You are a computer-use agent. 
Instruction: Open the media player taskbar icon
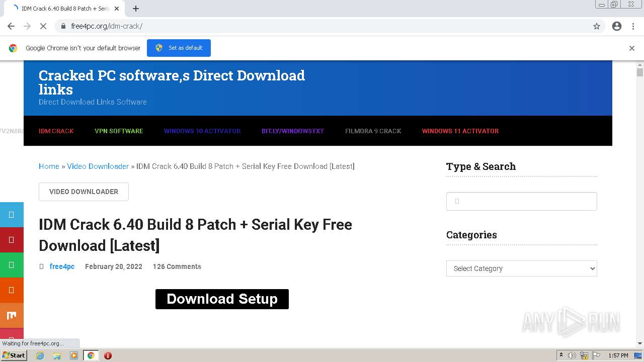[74, 355]
